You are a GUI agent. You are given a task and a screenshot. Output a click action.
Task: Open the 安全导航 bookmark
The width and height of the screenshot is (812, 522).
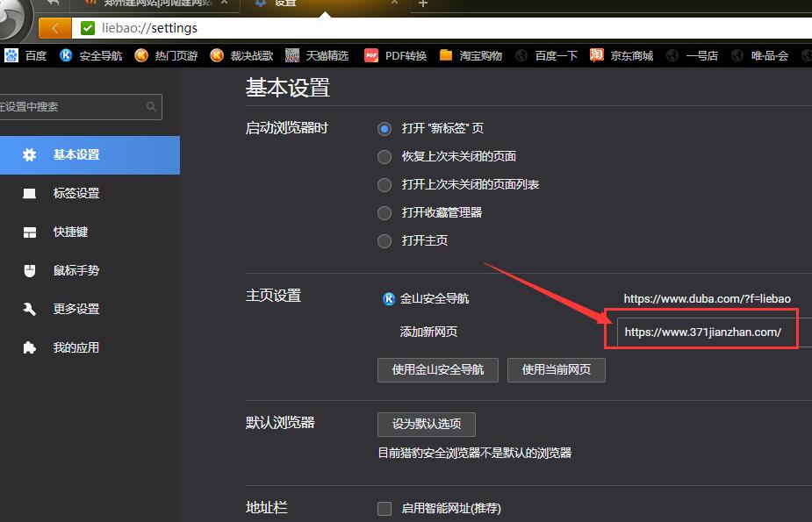coord(91,55)
